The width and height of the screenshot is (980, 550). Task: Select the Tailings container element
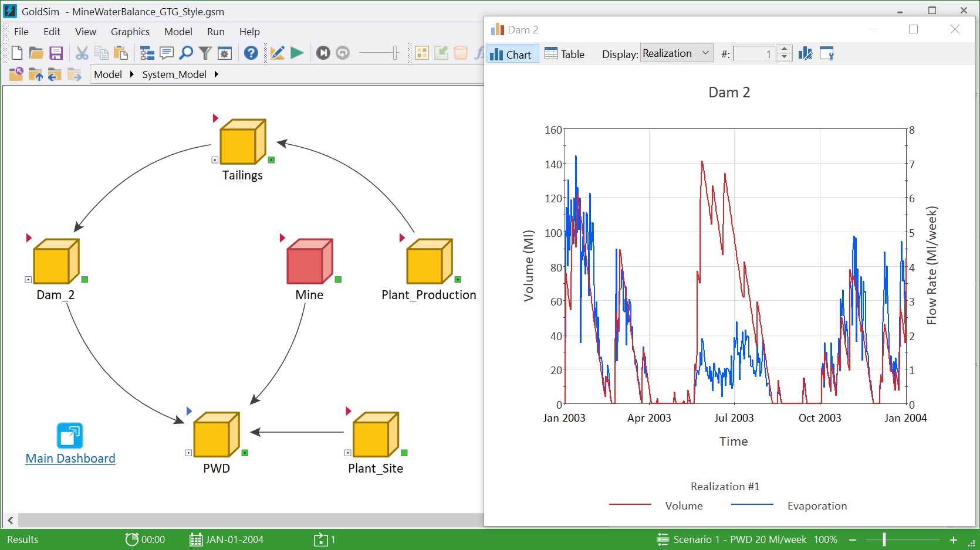243,141
